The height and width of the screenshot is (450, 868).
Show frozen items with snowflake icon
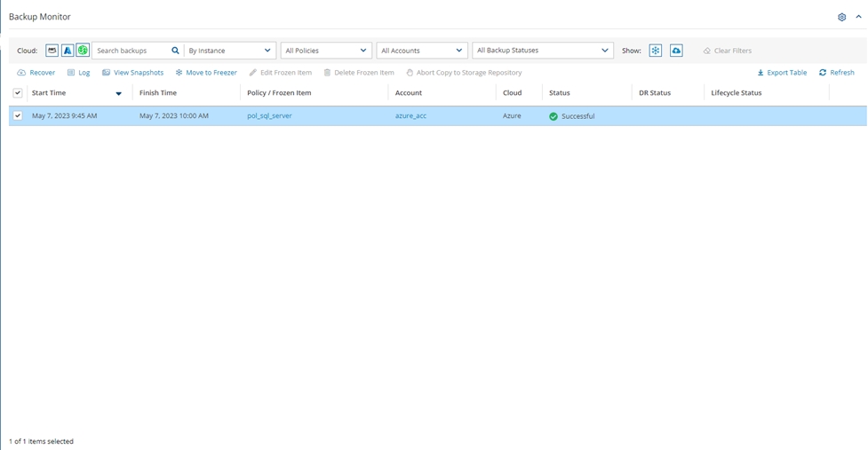[655, 51]
